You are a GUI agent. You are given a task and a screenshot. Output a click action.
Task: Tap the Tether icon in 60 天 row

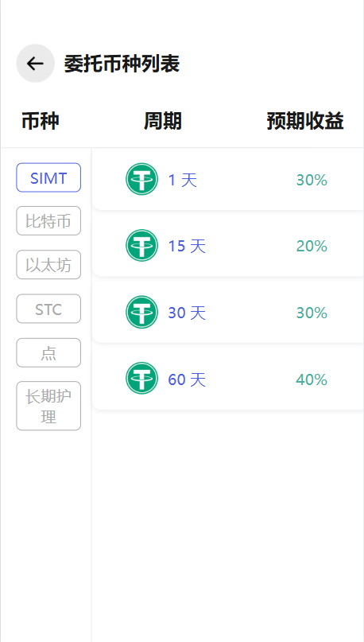(141, 379)
